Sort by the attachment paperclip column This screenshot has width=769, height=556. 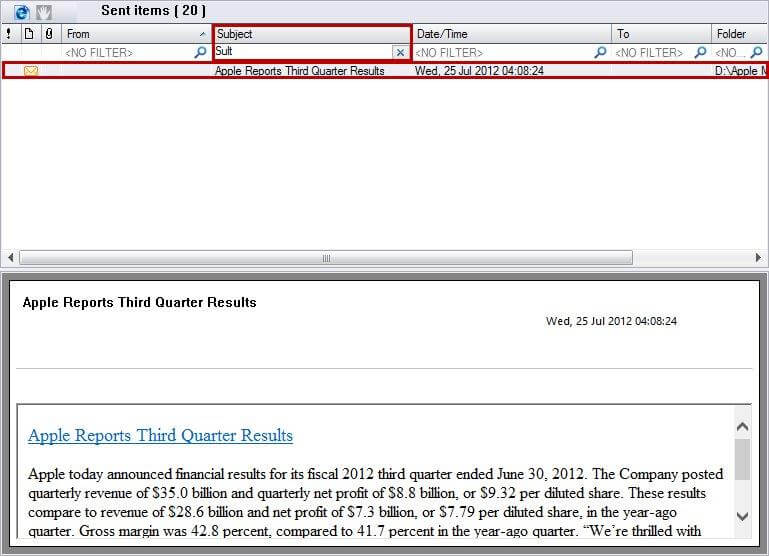(49, 34)
